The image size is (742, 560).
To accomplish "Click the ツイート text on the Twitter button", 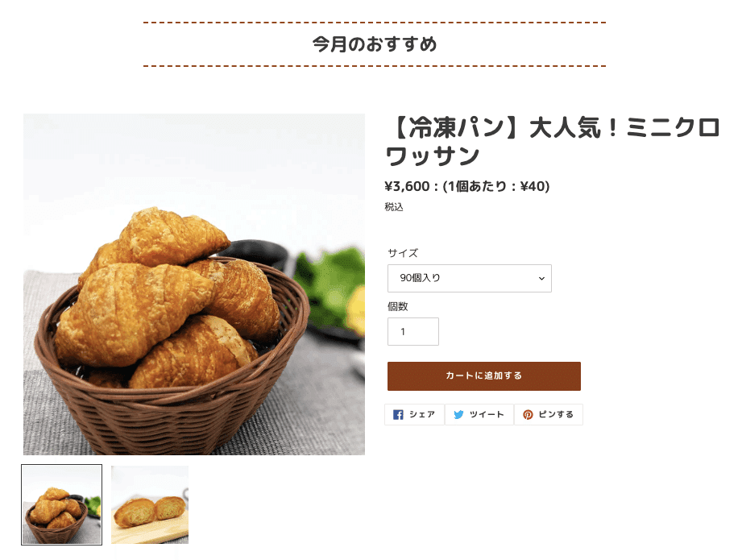I will tap(487, 415).
